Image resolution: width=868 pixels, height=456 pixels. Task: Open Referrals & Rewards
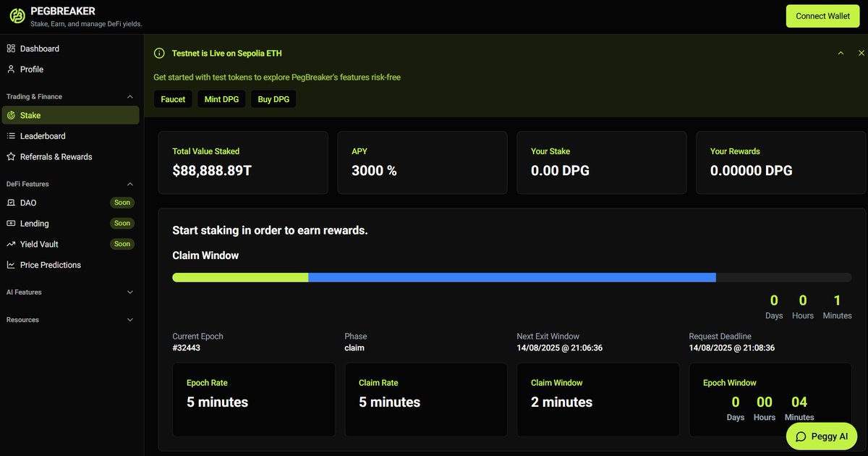click(70, 156)
